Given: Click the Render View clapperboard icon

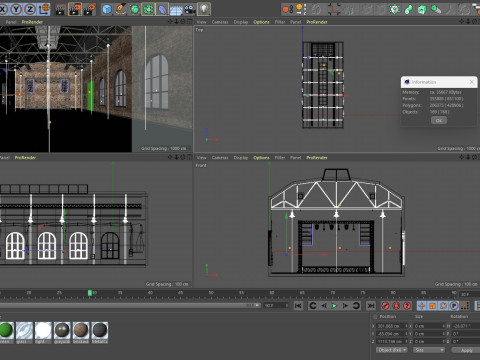Looking at the screenshot, I should [x=60, y=9].
